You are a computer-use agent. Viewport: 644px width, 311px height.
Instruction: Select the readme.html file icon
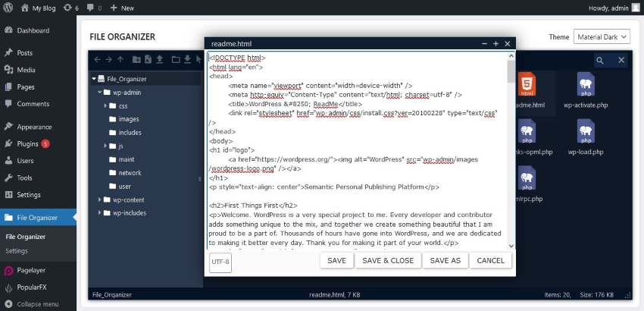point(526,84)
